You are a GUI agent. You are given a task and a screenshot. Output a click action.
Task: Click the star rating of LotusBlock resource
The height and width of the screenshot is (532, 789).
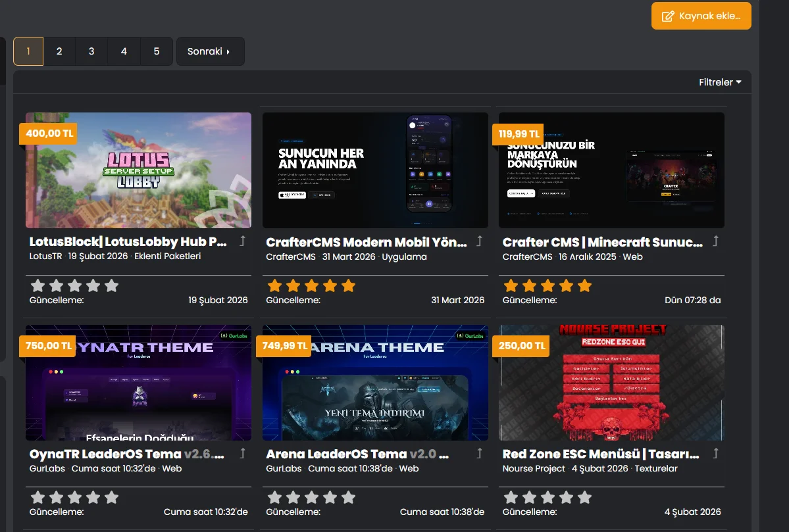pos(74,285)
